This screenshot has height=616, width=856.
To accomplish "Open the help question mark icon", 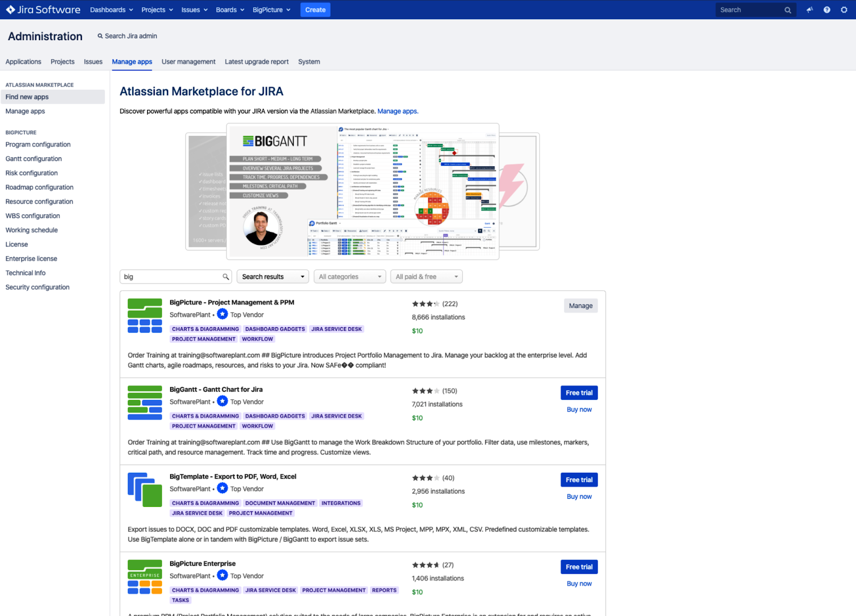I will coord(827,10).
